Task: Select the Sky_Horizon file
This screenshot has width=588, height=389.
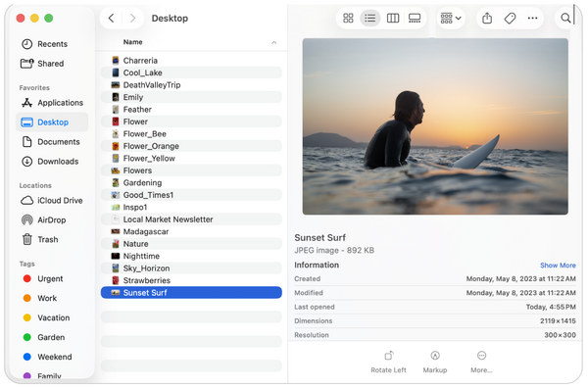Action: pyautogui.click(x=191, y=268)
